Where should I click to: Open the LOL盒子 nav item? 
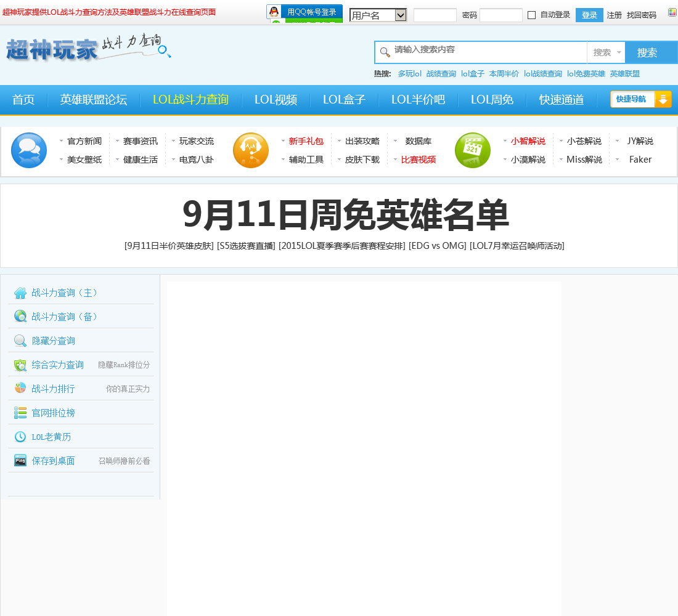click(x=344, y=99)
